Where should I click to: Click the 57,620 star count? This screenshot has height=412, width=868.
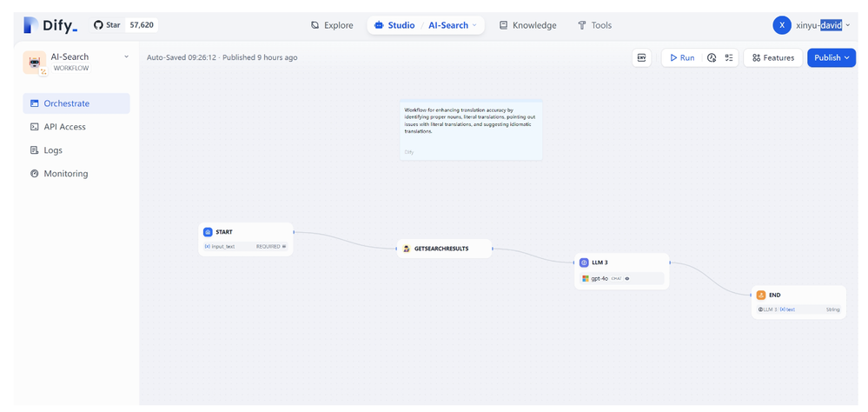[x=142, y=25]
